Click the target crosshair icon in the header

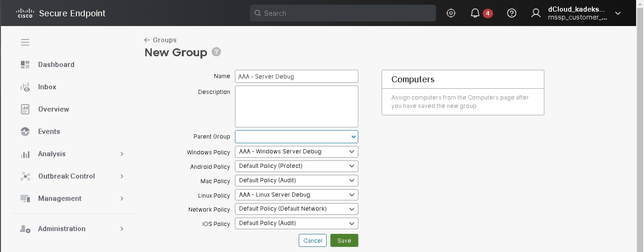point(451,13)
